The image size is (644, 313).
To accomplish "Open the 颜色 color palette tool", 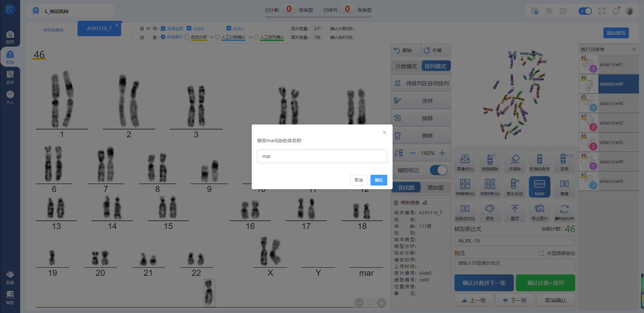I will pos(490,212).
